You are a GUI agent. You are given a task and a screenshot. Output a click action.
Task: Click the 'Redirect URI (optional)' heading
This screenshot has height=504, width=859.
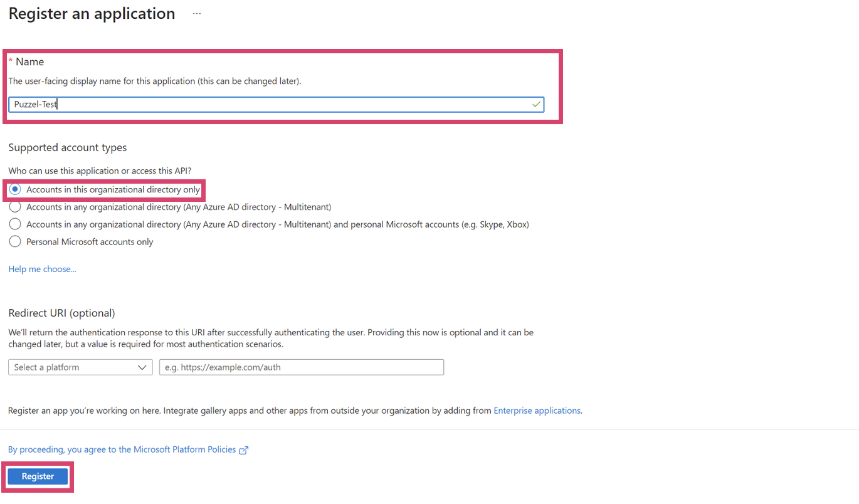(x=61, y=313)
